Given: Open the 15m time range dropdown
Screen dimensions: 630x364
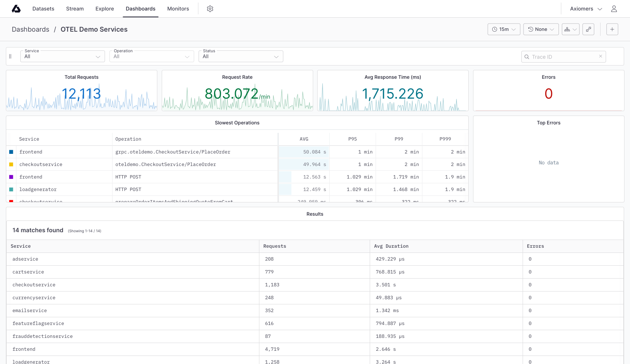Looking at the screenshot, I should (x=504, y=29).
